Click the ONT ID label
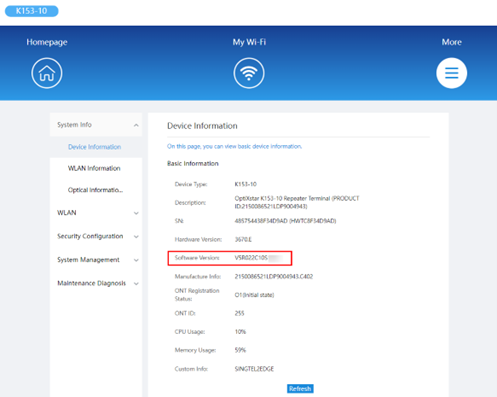 185,313
